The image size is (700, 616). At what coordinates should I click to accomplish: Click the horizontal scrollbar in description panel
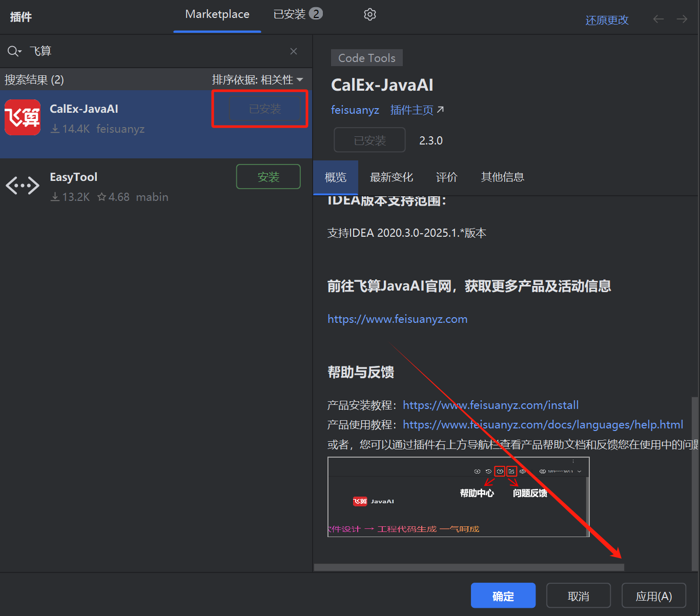pyautogui.click(x=469, y=567)
